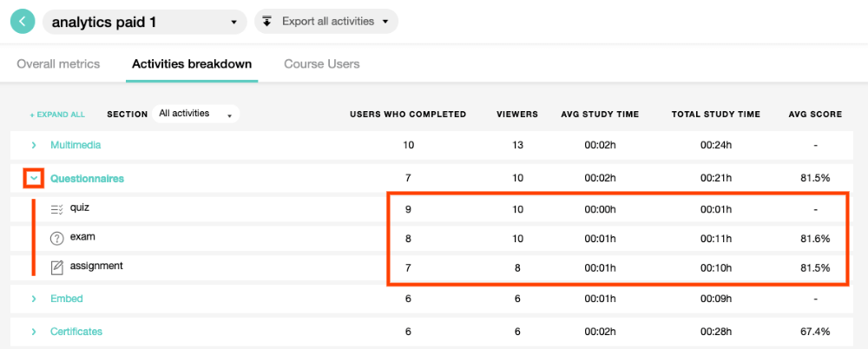
Task: Click the exam question mark icon
Action: tap(57, 238)
